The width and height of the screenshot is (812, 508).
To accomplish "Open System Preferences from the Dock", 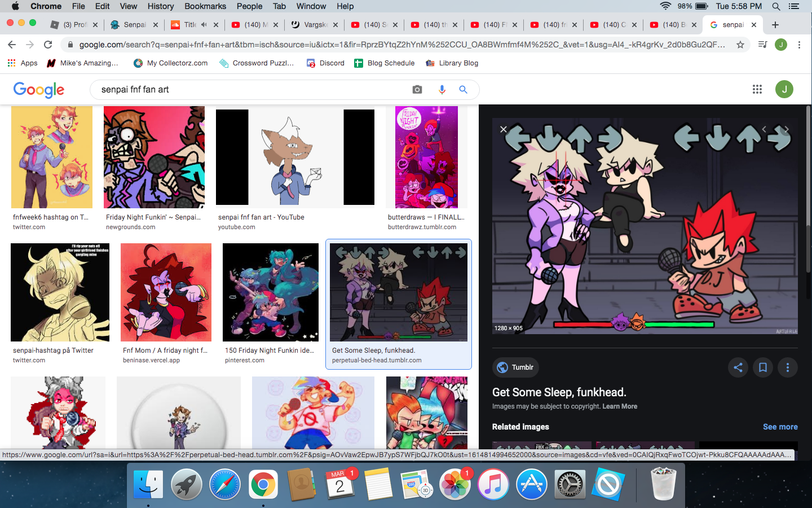I will click(570, 484).
